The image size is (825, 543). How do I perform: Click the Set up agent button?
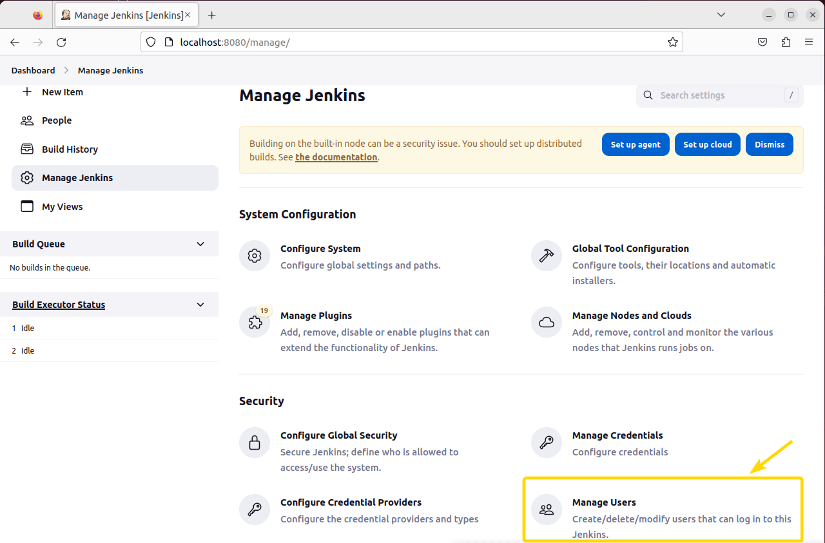(x=636, y=145)
